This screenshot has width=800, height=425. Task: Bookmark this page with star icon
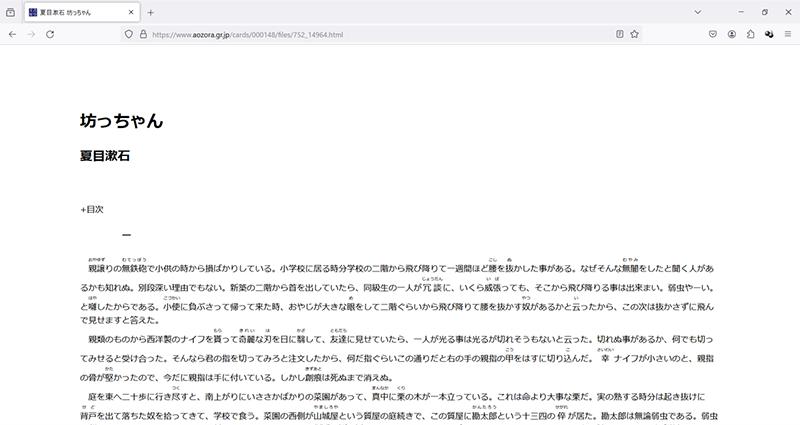(634, 34)
